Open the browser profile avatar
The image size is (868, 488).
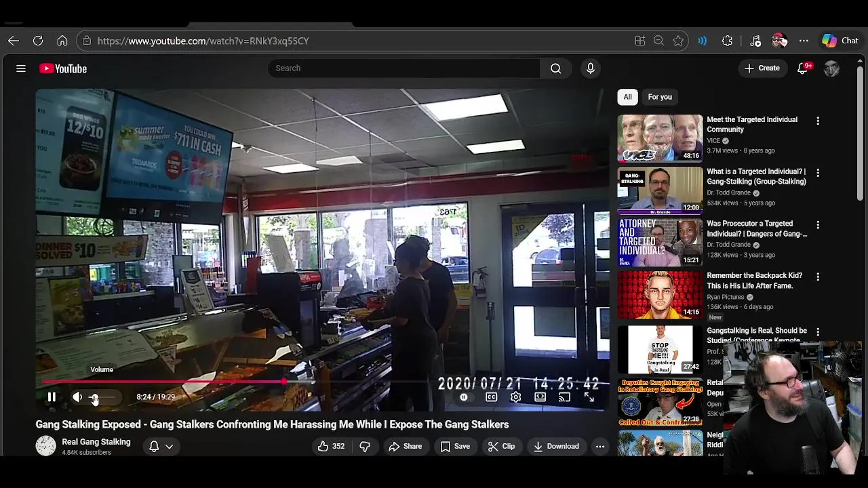(779, 41)
